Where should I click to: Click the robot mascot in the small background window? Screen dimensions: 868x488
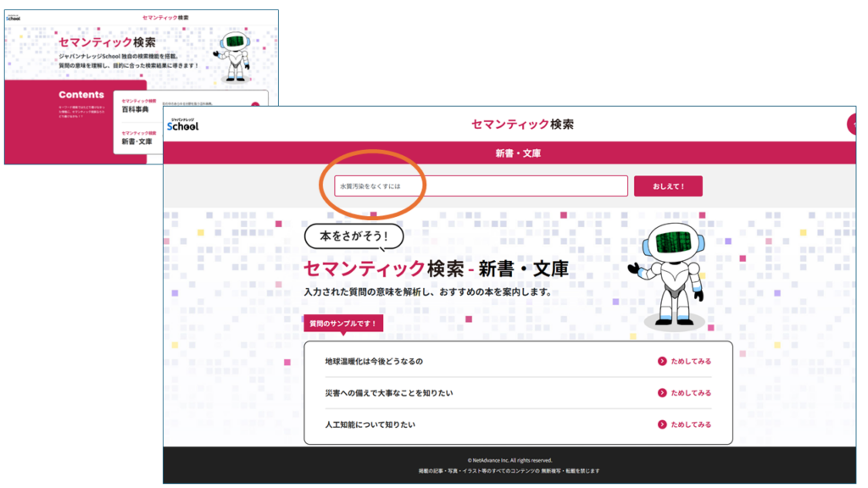pos(235,56)
